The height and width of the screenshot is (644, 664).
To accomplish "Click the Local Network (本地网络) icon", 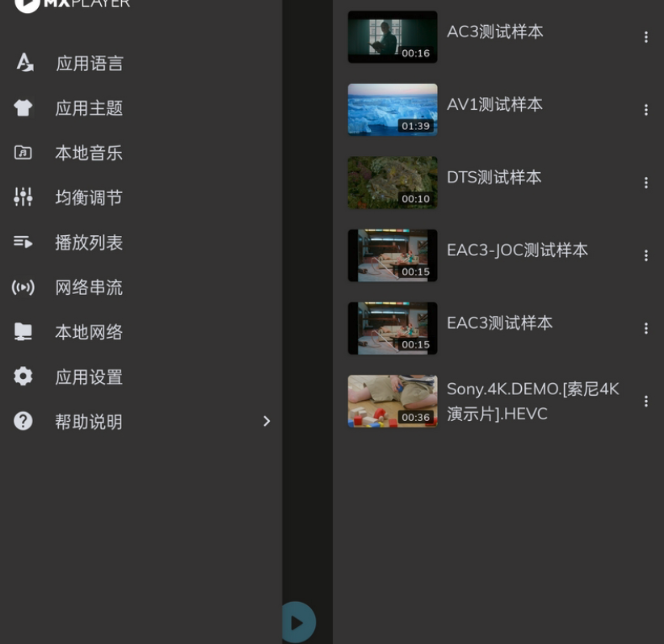I will [23, 331].
